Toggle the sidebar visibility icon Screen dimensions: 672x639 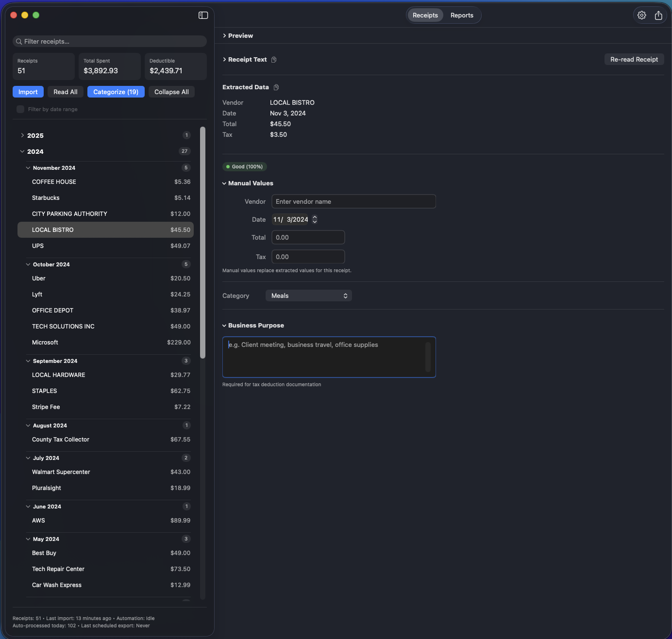coord(202,15)
